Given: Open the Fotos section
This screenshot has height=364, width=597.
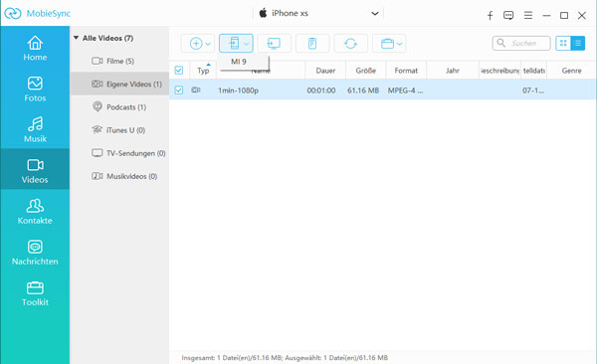Looking at the screenshot, I should [x=35, y=90].
